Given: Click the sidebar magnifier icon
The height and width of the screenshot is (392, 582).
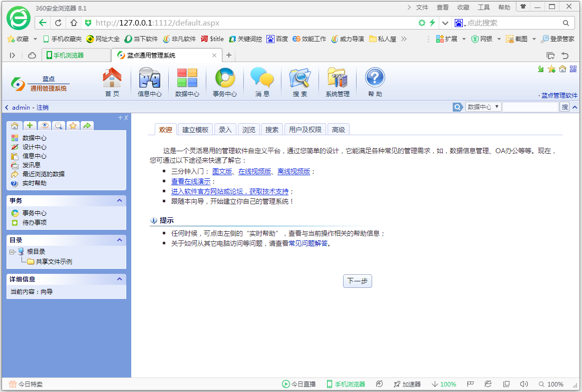Looking at the screenshot, I should 59,126.
